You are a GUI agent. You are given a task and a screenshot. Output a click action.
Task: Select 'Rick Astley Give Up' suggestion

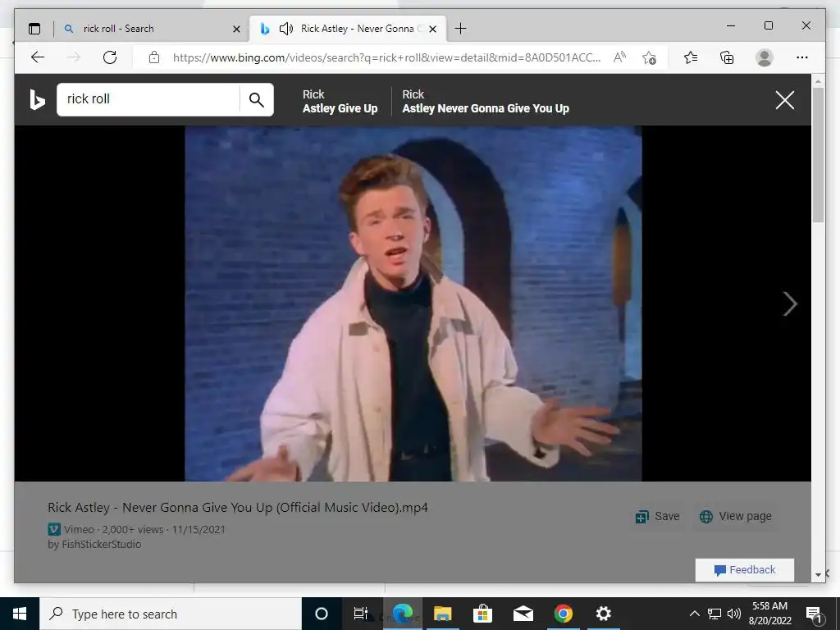(x=340, y=101)
